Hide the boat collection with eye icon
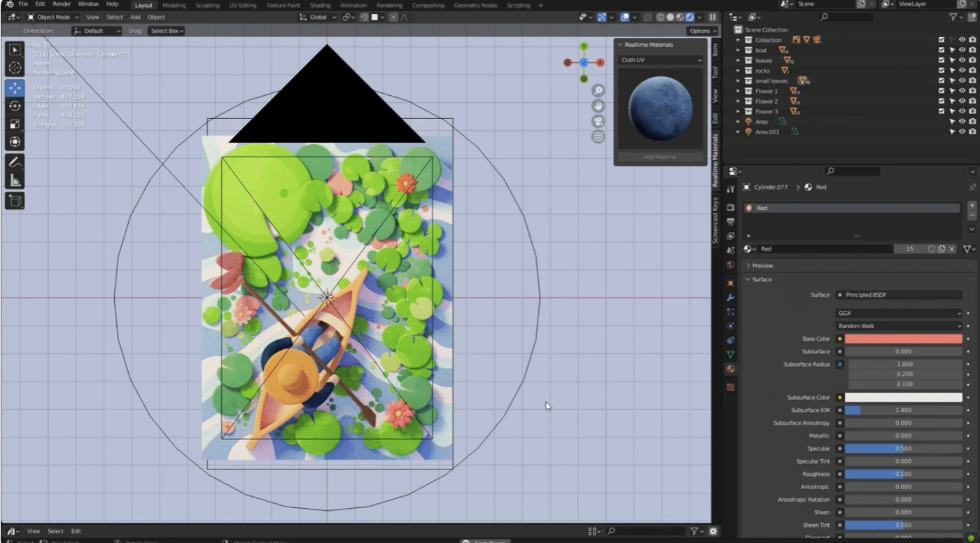This screenshot has height=543, width=980. (962, 50)
